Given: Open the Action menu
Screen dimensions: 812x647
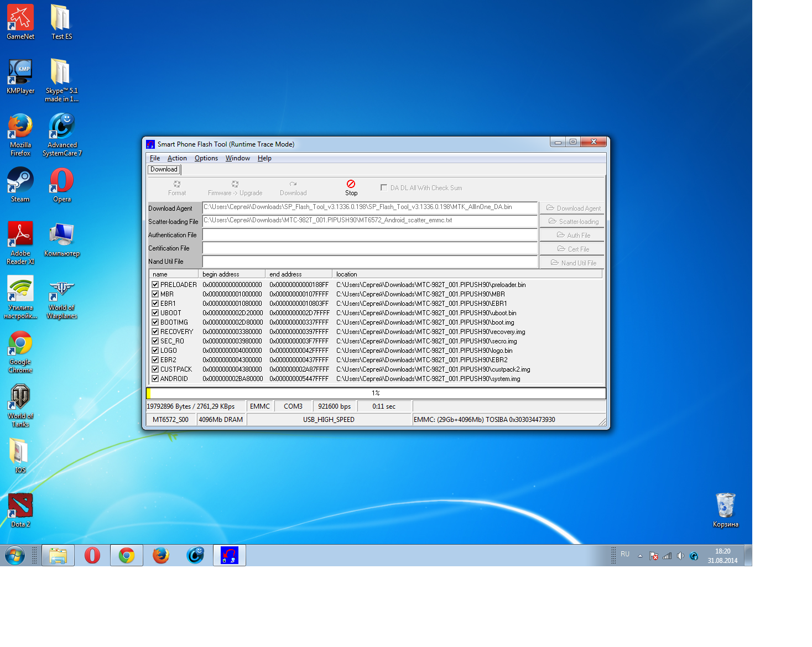Looking at the screenshot, I should click(177, 158).
